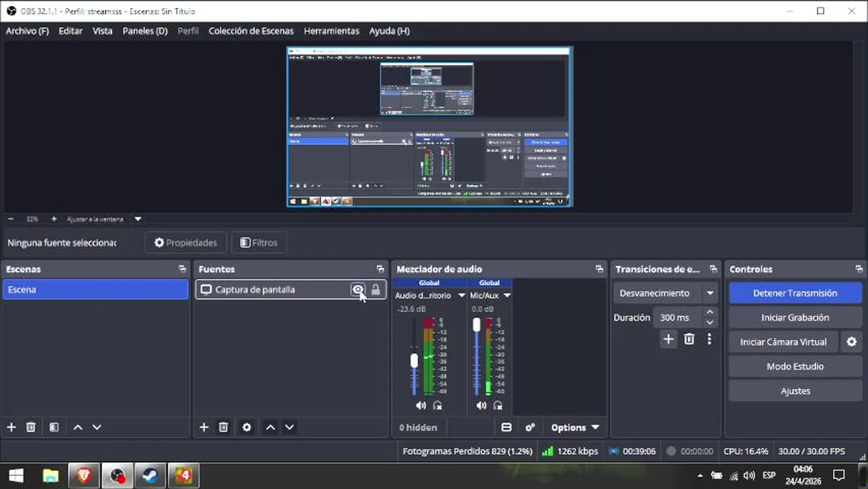Enable Modo Estudio
Viewport: 868px width, 489px height.
(x=795, y=367)
